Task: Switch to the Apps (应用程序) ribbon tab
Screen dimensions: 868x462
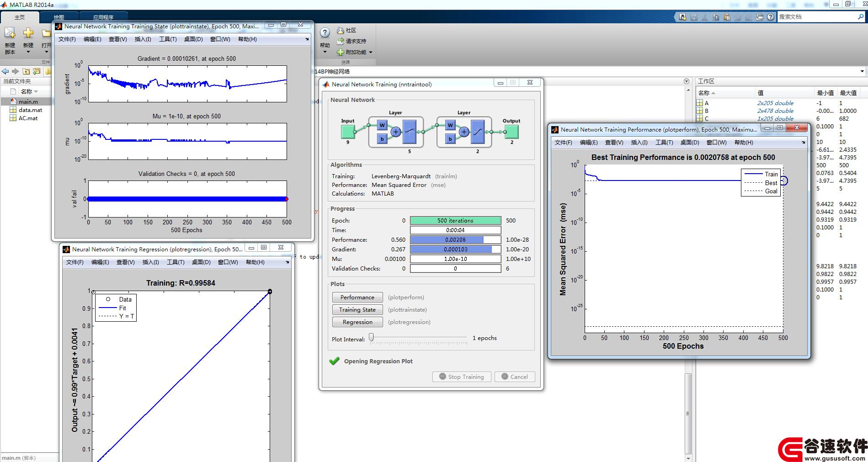Action: [x=103, y=17]
